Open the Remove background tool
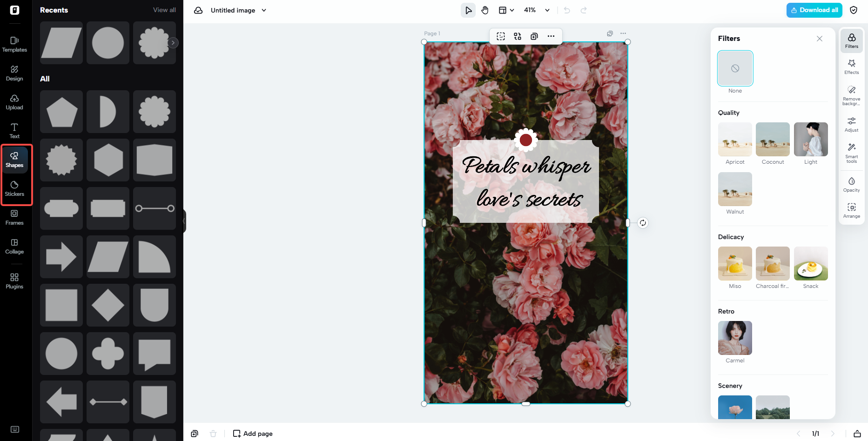868x441 pixels. coord(852,95)
